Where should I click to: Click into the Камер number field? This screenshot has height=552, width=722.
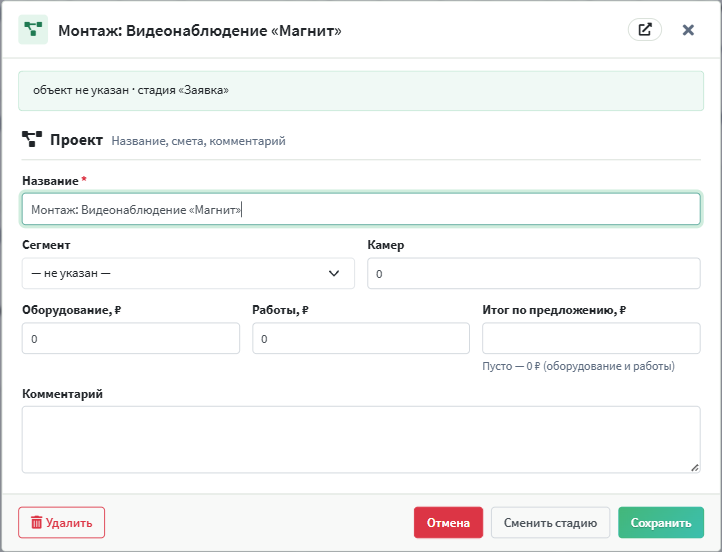tap(534, 273)
